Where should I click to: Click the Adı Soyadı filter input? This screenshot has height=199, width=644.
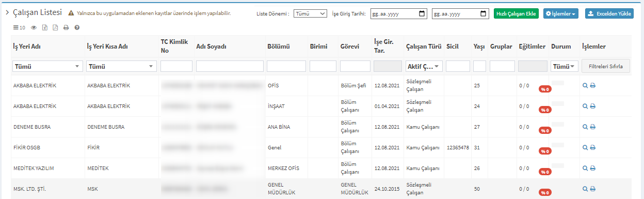click(230, 66)
